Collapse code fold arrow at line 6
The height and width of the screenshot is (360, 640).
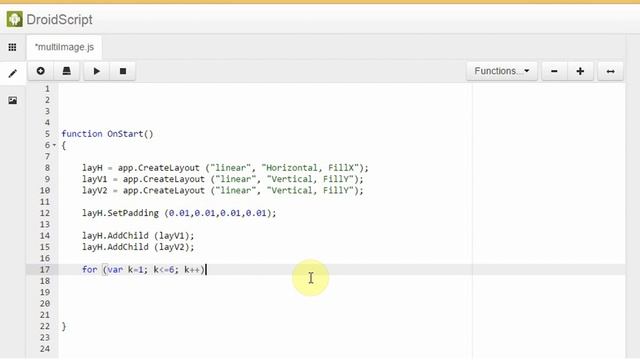[x=54, y=145]
